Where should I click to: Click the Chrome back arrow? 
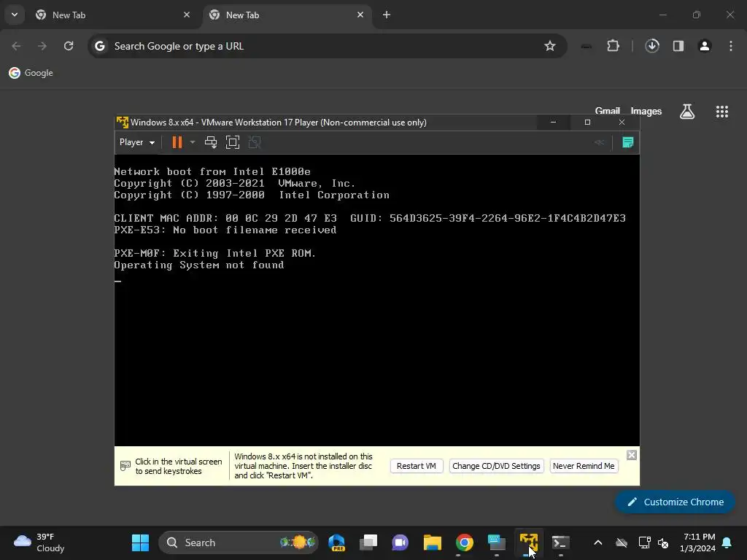pyautogui.click(x=16, y=46)
